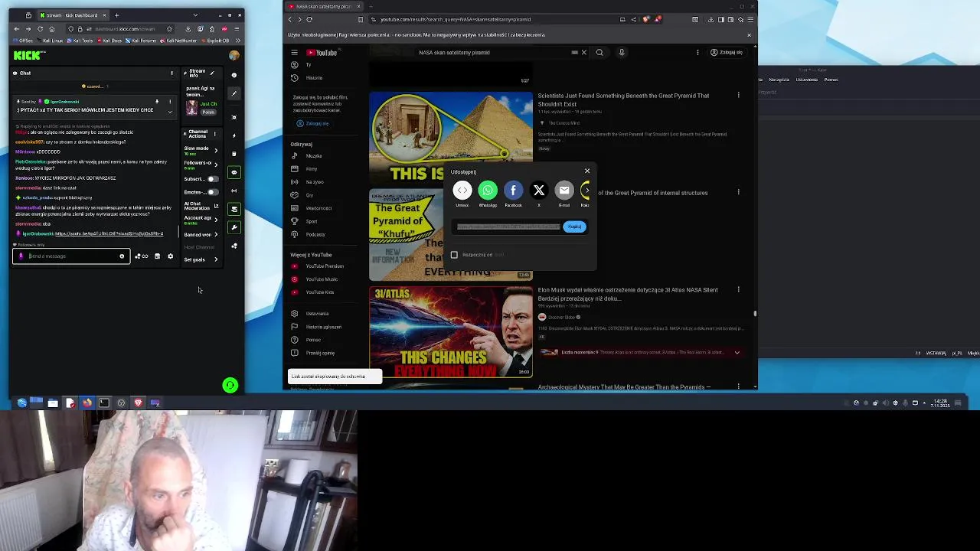Screen dimensions: 980x551
Task: Close the Udostępnij share dialog
Action: 587,171
